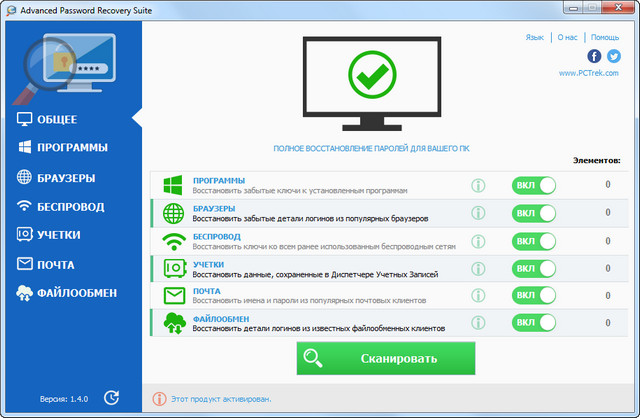This screenshot has height=418, width=640.
Task: Toggle the ПОЧТА ВКЛ switch
Action: [x=534, y=295]
